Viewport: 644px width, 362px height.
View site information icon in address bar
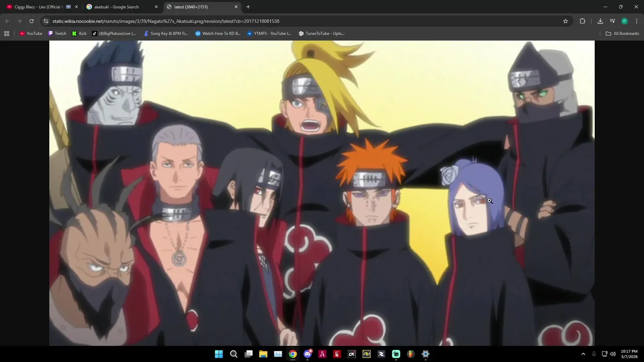pos(46,21)
